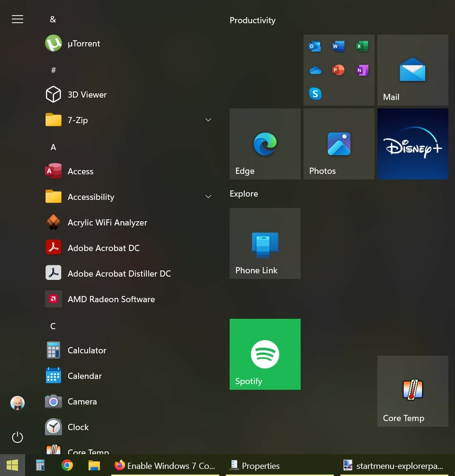
Task: Open the Disney+ tile
Action: point(412,144)
